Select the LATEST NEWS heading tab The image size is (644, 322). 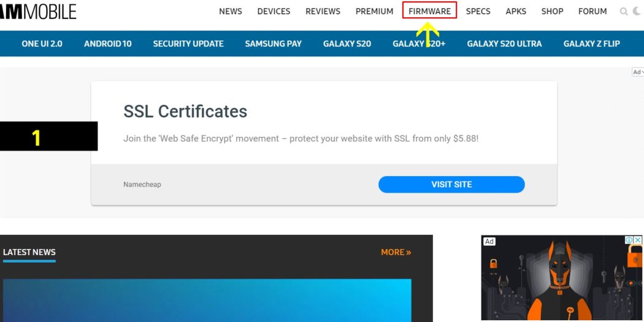coord(29,252)
